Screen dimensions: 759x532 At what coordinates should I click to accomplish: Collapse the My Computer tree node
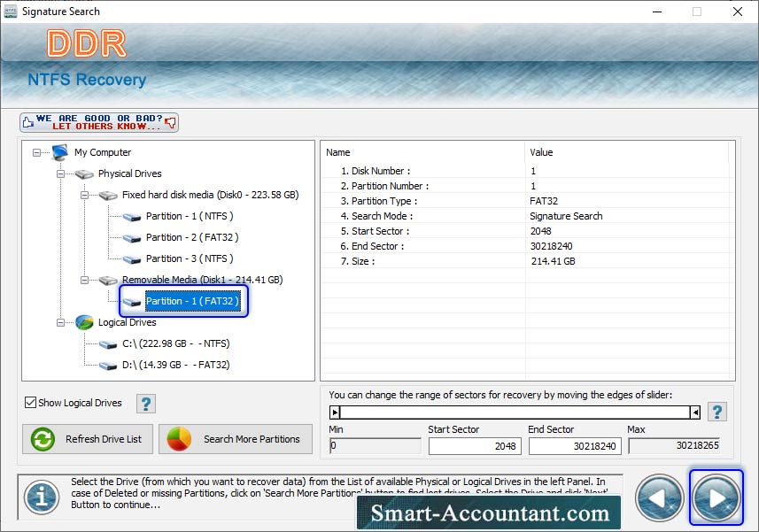pyautogui.click(x=37, y=153)
